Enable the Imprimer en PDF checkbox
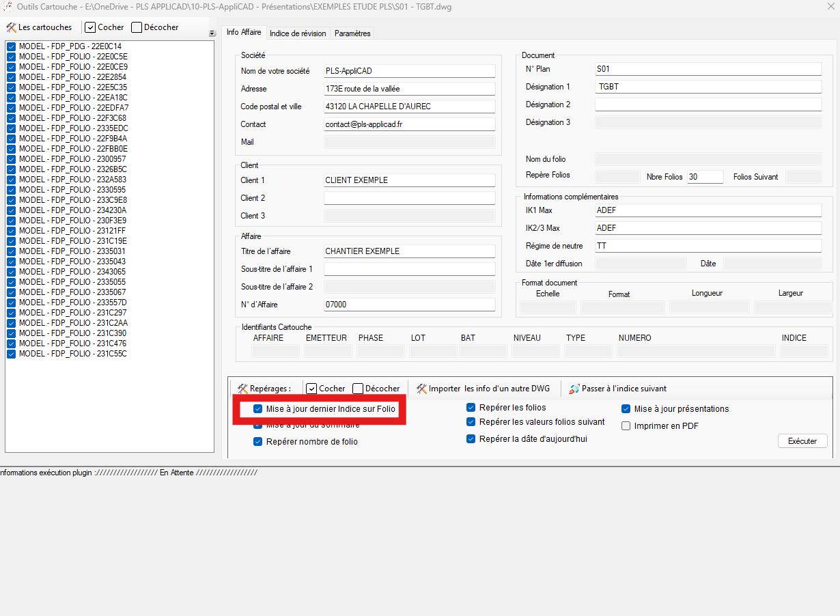Image resolution: width=840 pixels, height=616 pixels. coord(626,426)
